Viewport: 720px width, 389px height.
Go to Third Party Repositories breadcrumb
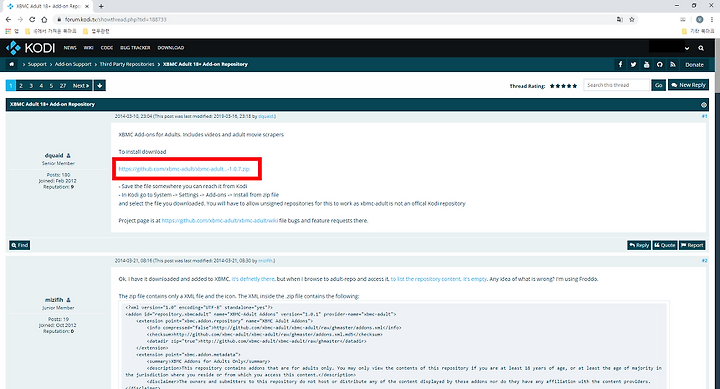coord(127,64)
